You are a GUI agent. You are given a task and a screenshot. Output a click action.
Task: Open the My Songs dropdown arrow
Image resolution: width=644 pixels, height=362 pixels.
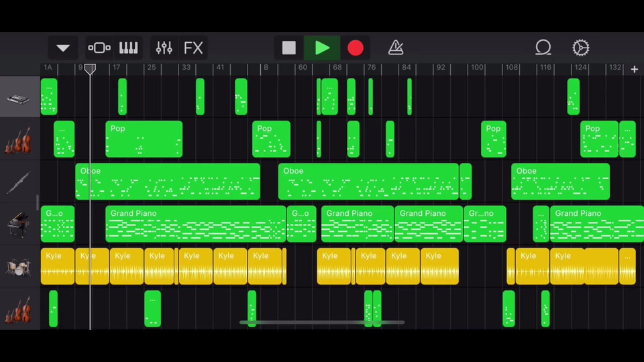pyautogui.click(x=63, y=48)
